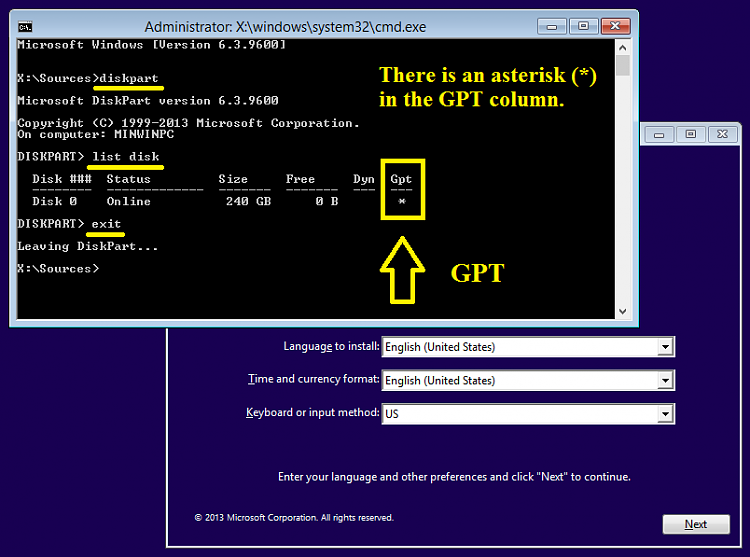
Task: Click the 'Keyboard or input method:' label
Action: pos(313,412)
